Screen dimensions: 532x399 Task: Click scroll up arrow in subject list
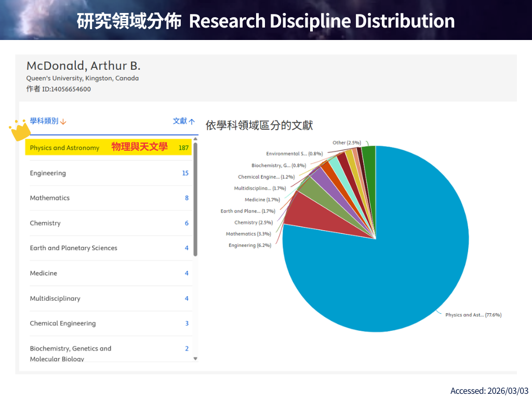[195, 139]
